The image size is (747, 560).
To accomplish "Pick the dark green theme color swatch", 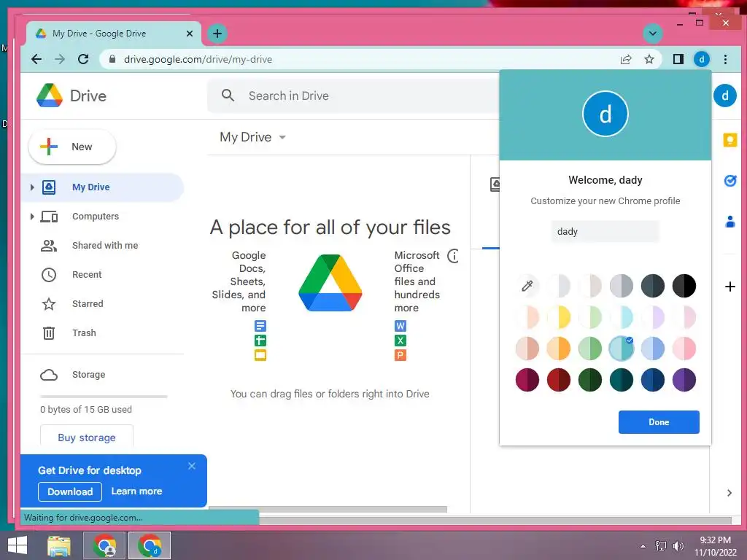I will pyautogui.click(x=589, y=380).
